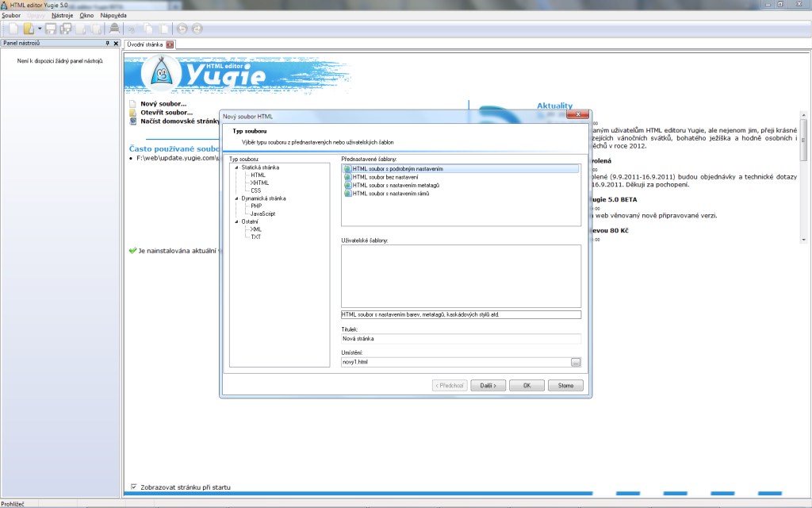Screen dimensions: 812x508
Task: Open the dropdown arrow beside the Open icon
Action: pyautogui.click(x=40, y=29)
